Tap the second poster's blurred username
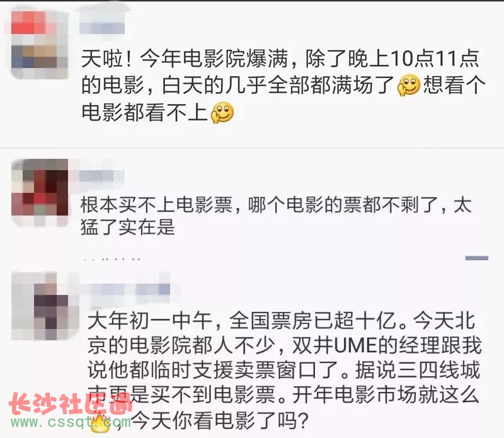The width and height of the screenshot is (504, 438). (x=101, y=176)
